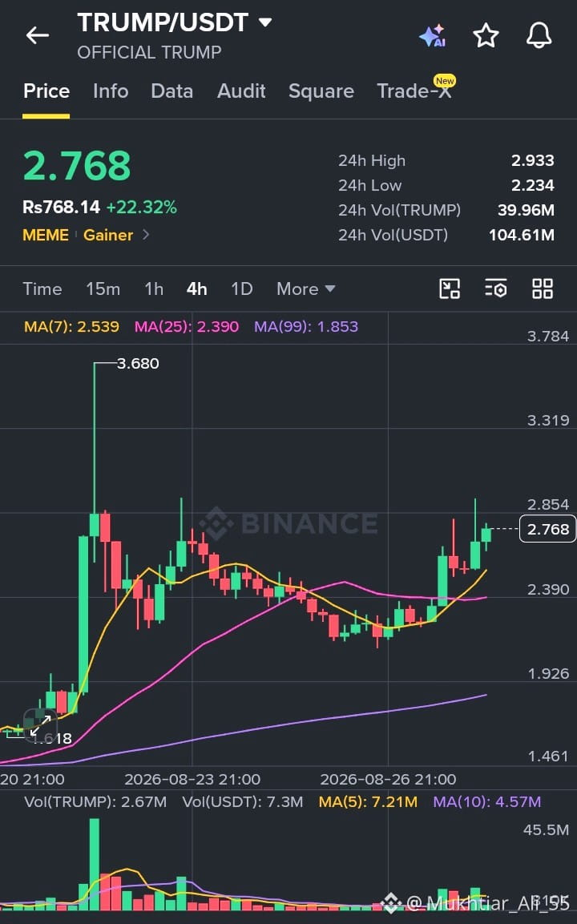Click the OFFICIAL TRUMP subtitle
The image size is (577, 924).
click(x=150, y=52)
